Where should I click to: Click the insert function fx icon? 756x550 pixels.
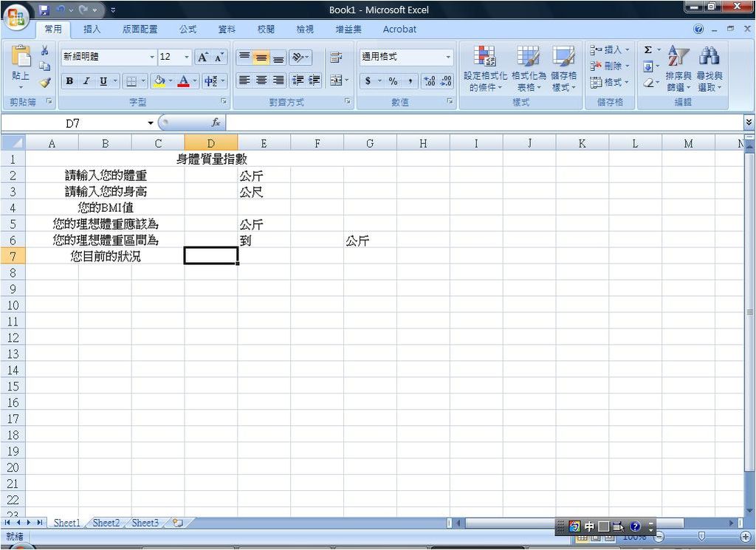(216, 123)
